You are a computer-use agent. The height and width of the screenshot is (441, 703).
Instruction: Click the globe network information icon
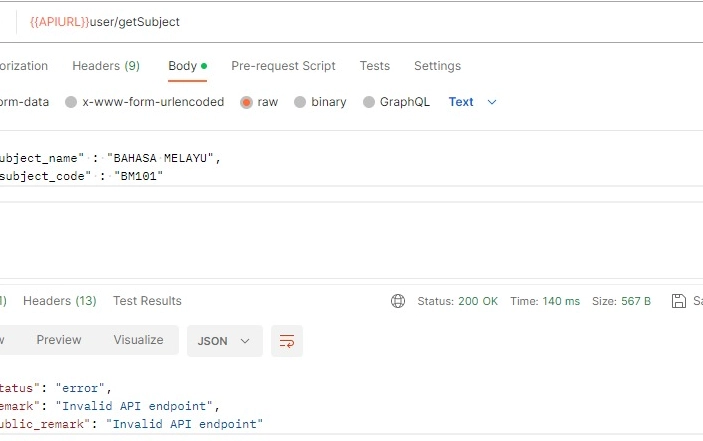[x=398, y=301]
